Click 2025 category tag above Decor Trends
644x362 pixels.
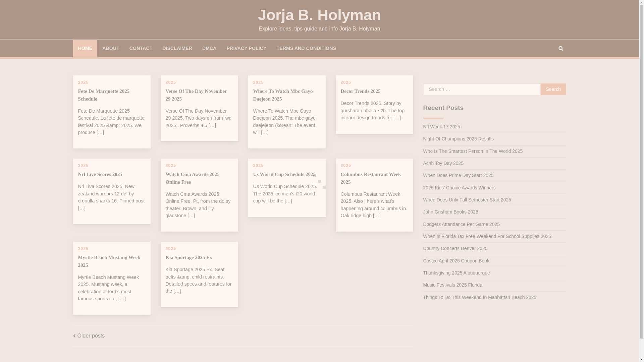tap(346, 82)
